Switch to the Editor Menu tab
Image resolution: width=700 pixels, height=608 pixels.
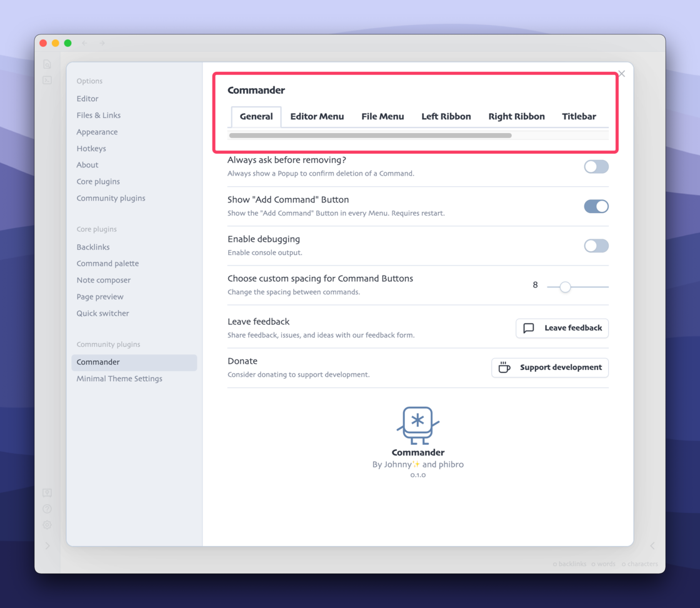pos(317,116)
